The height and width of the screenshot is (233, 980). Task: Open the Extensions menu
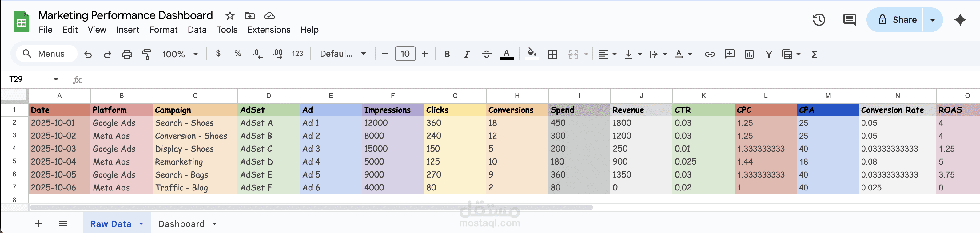(x=269, y=30)
